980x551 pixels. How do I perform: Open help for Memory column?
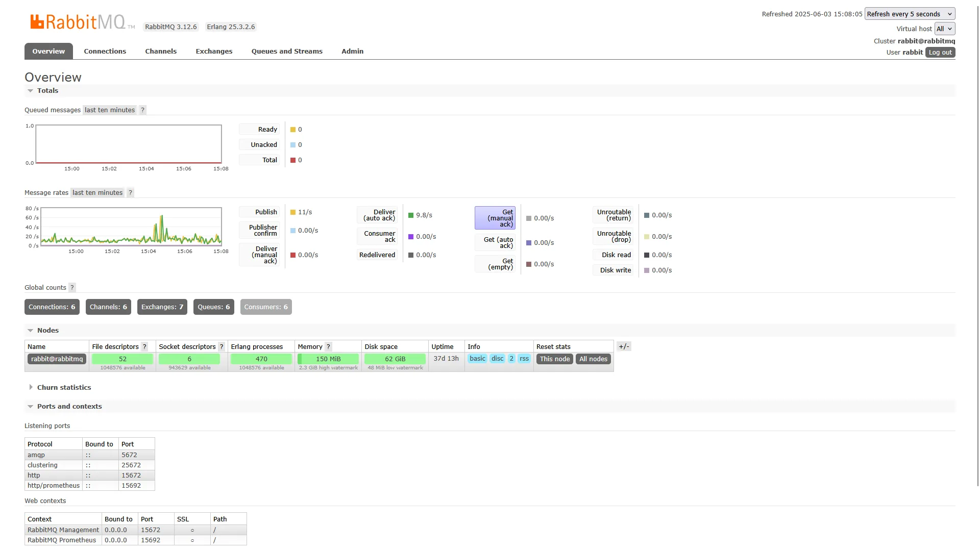point(329,347)
